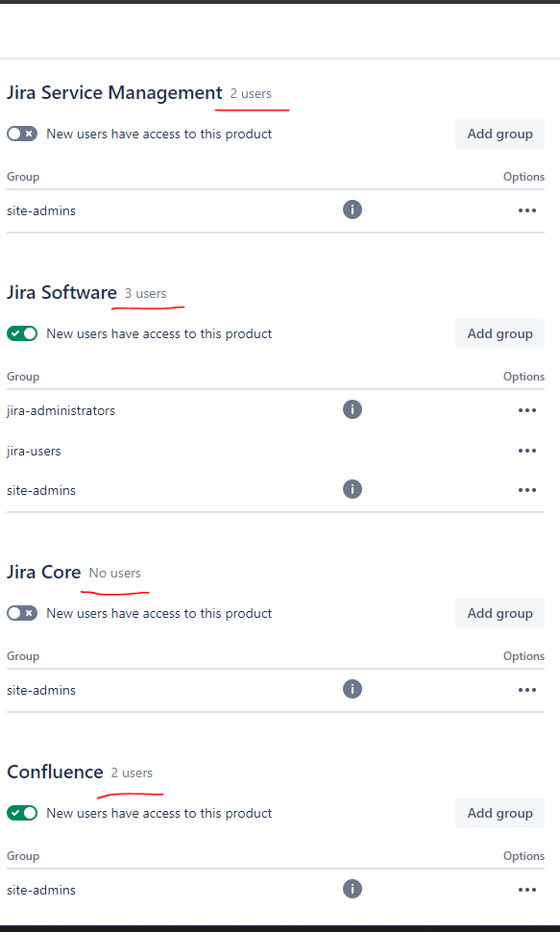Open options menu for Confluence site-admins
Screen dimensions: 560x932
pos(527,889)
